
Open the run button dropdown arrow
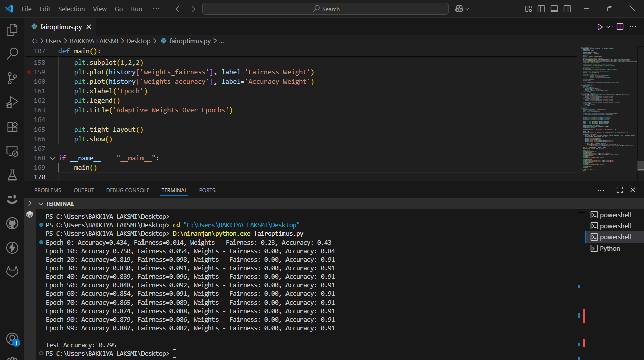pos(608,27)
